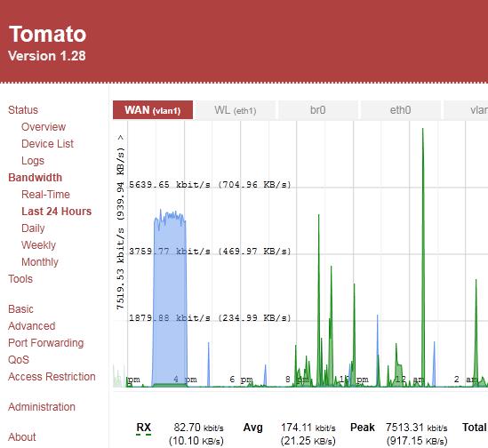Open the Administration section
The width and height of the screenshot is (488, 448).
[x=42, y=406]
